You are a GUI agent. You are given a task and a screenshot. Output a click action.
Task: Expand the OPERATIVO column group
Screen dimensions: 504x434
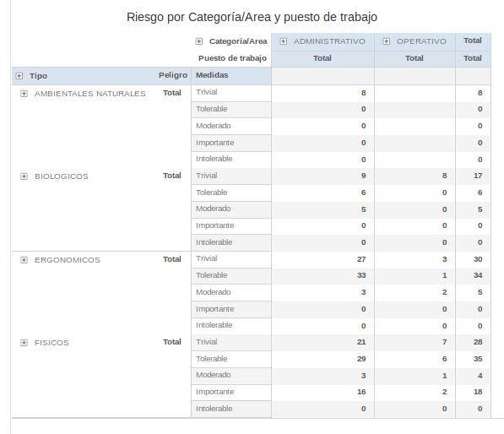(x=387, y=41)
